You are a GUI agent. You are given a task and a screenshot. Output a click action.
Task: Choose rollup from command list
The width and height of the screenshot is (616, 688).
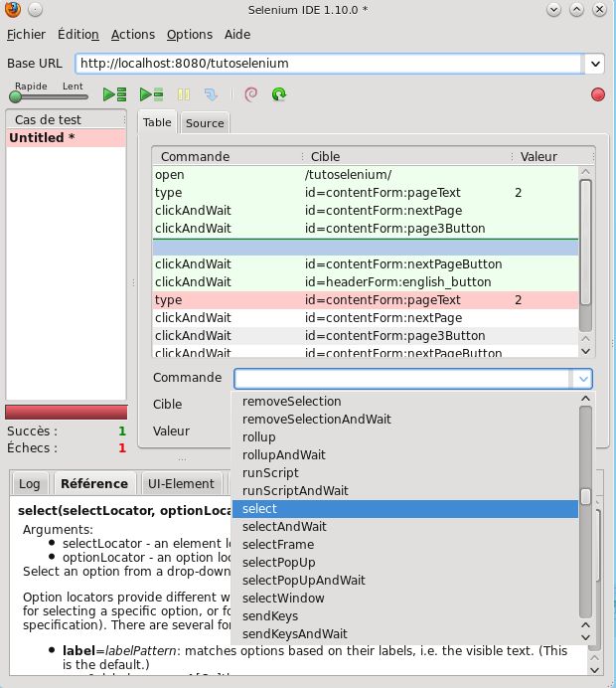(x=405, y=437)
